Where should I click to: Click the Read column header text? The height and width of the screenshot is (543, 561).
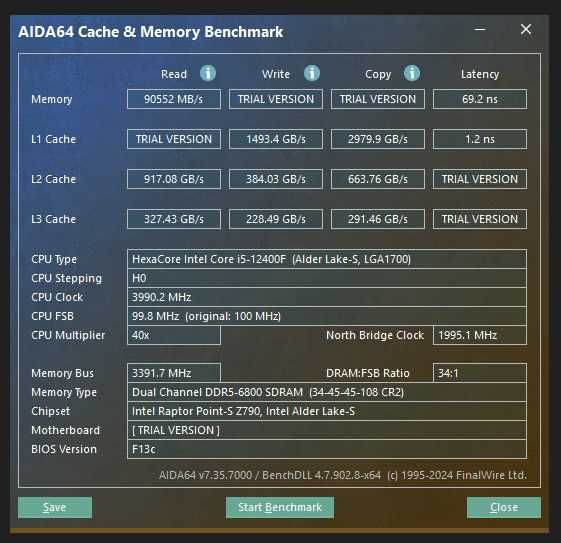tap(174, 74)
